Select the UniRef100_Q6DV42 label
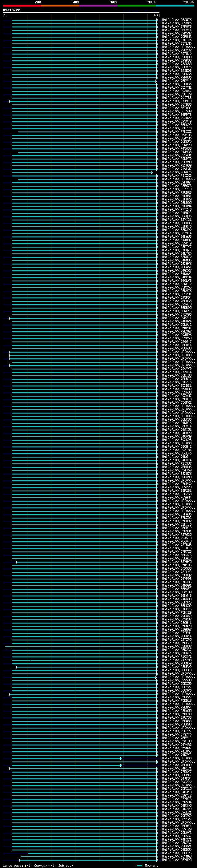Image resolution: width=197 pixels, height=868 pixels. pyautogui.click(x=177, y=81)
